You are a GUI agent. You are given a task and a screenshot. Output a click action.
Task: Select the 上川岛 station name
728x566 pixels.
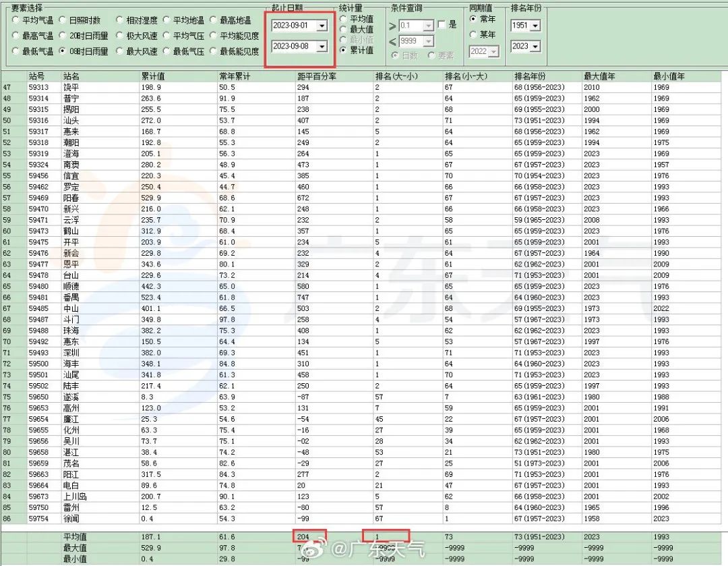click(x=75, y=497)
